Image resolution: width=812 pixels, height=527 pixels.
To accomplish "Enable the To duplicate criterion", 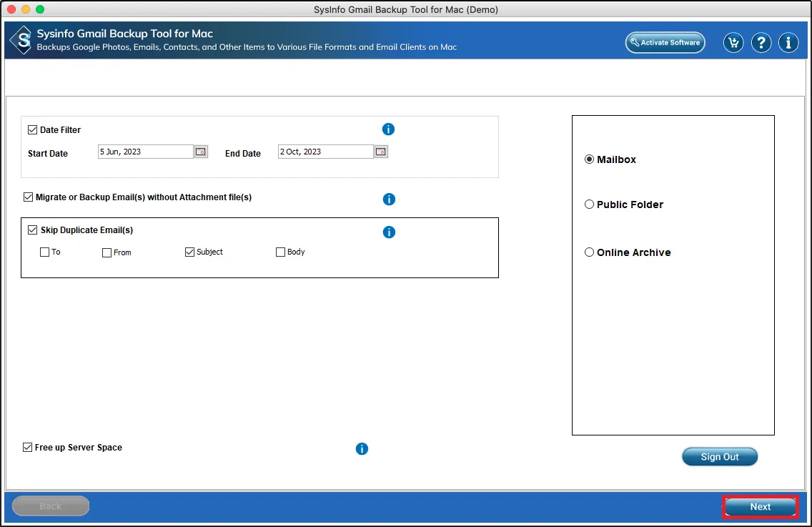I will tap(44, 252).
